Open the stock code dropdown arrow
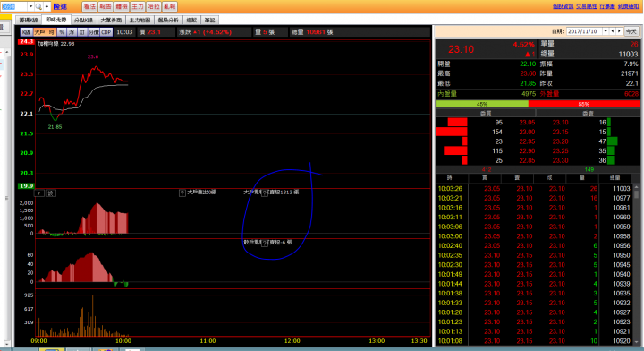The height and width of the screenshot is (351, 644). [x=30, y=6]
